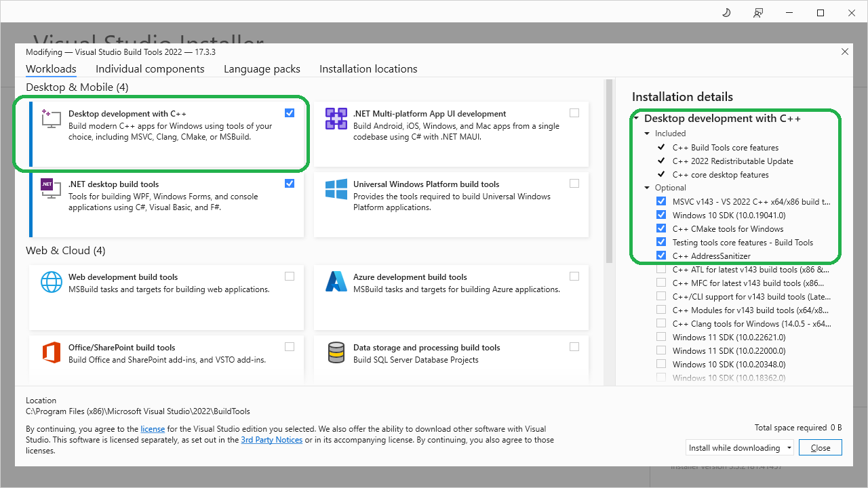Click the Azure development build tools icon
The image size is (868, 488).
pyautogui.click(x=336, y=281)
